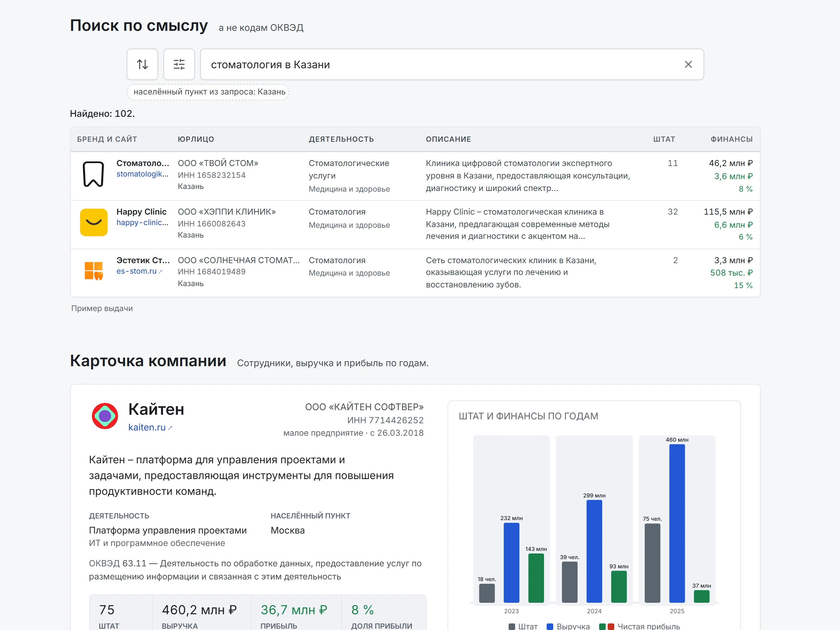Click the 'Найдено: 102.' result count
Viewport: 840px width, 630px height.
coord(102,114)
